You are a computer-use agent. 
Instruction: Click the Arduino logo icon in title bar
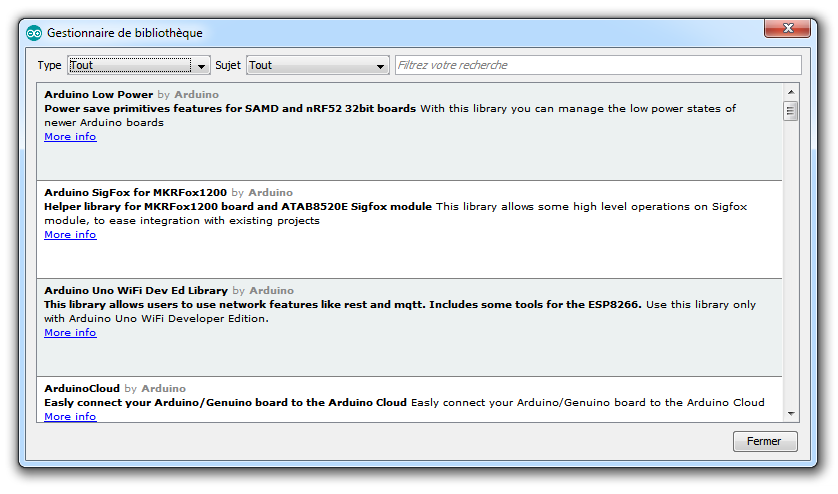[34, 33]
